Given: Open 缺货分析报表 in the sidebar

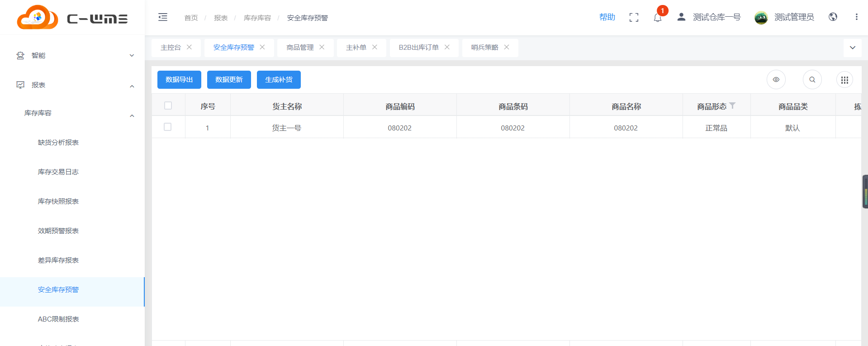Looking at the screenshot, I should pos(58,142).
